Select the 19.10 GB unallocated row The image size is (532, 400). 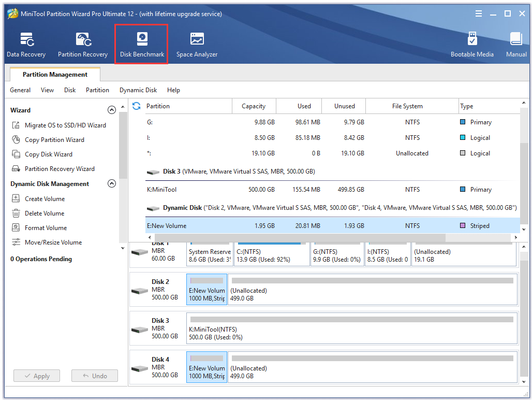click(332, 153)
